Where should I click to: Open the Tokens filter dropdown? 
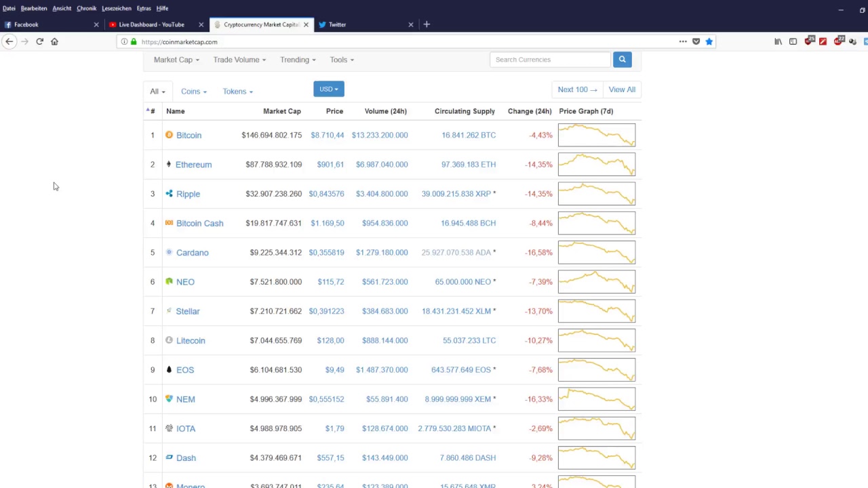point(237,91)
